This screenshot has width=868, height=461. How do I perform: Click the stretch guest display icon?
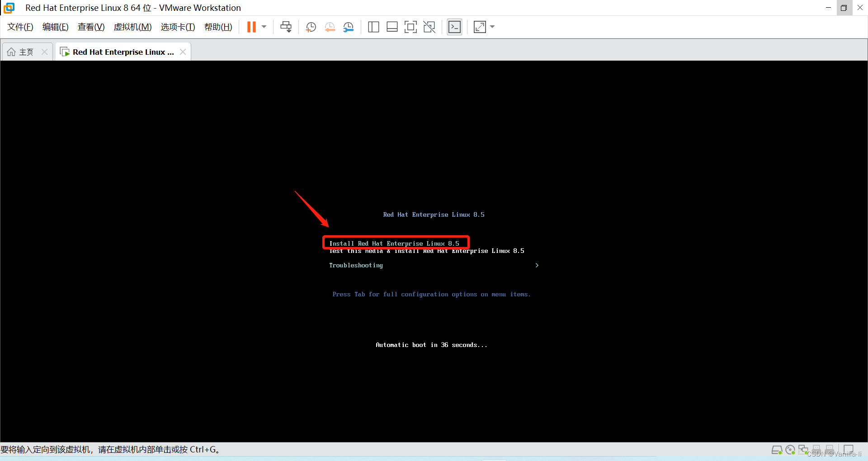click(x=480, y=27)
